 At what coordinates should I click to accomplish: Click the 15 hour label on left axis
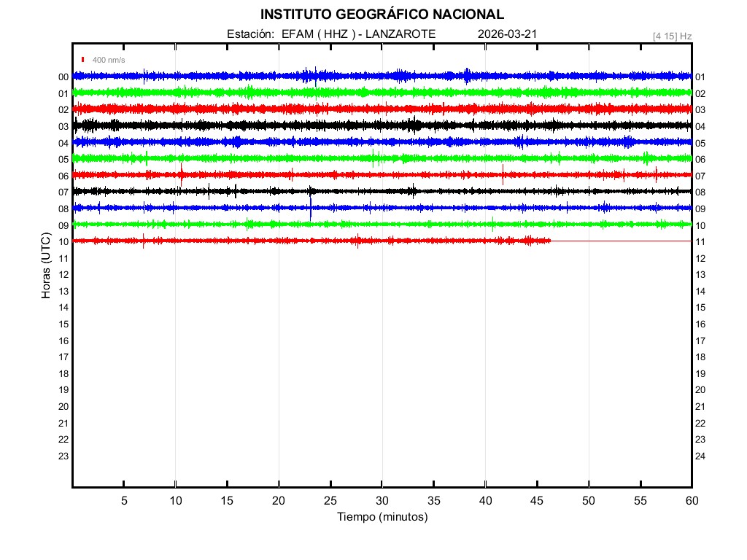(x=63, y=324)
